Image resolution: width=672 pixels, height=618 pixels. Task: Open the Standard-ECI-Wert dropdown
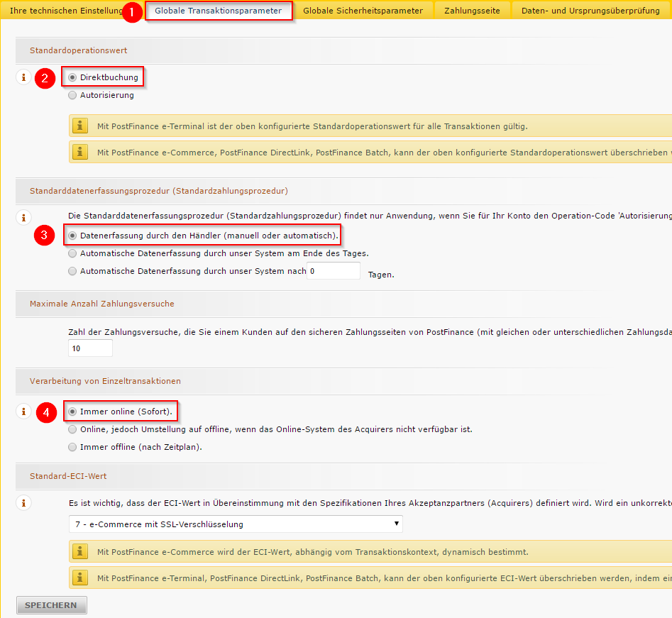click(235, 524)
